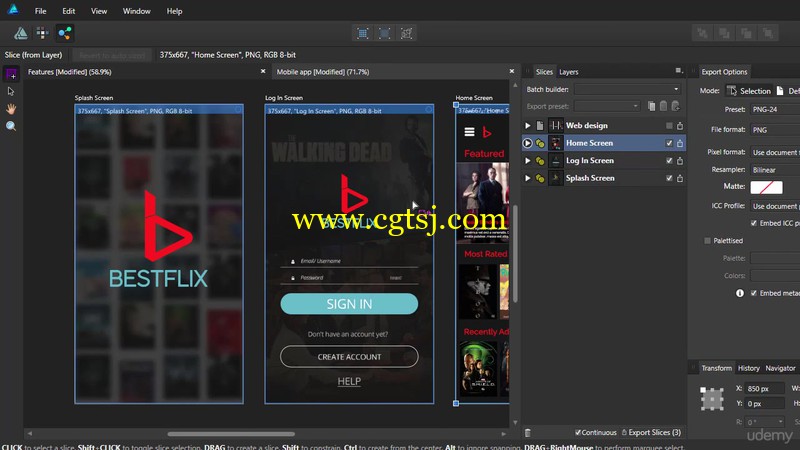Select the Export persona icon
The image size is (800, 450).
click(x=65, y=33)
